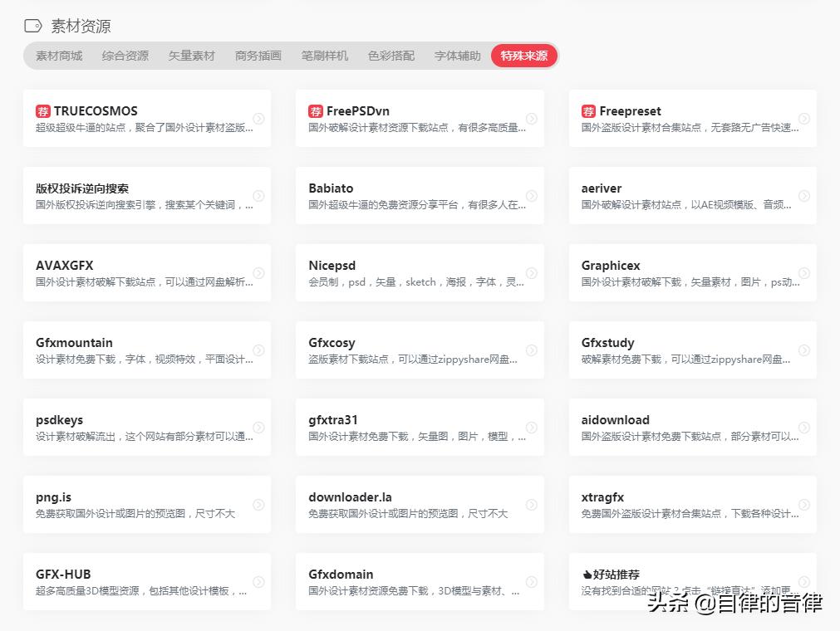
Task: Click the bookmark icon beside 素材资源 header
Action: click(x=32, y=26)
